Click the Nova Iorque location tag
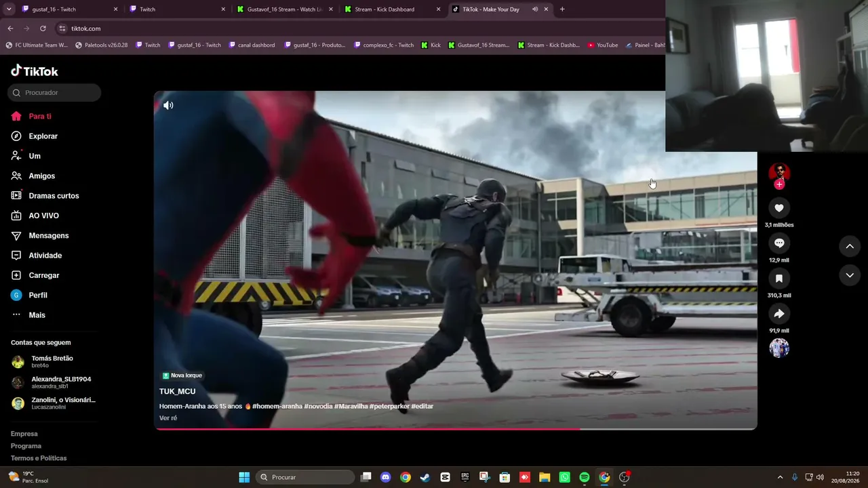This screenshot has height=488, width=868. 182,375
